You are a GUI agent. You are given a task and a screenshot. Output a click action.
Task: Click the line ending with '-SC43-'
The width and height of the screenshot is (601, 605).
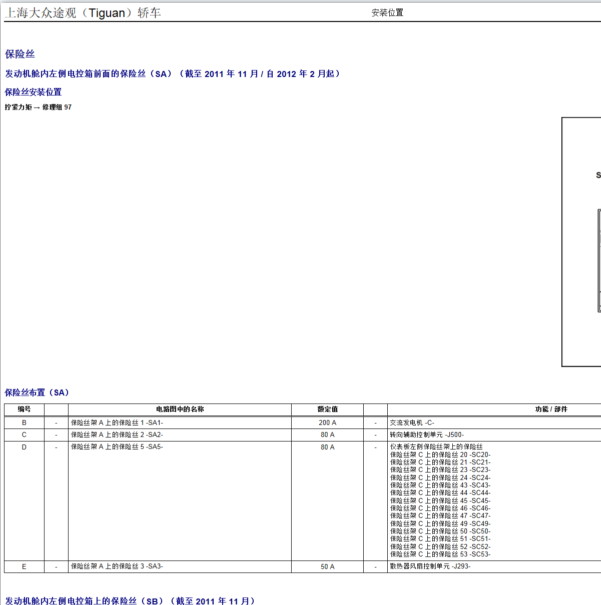(x=440, y=485)
